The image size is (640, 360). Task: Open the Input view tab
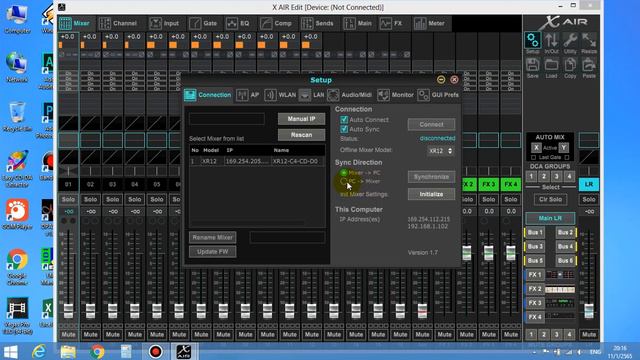[164, 23]
